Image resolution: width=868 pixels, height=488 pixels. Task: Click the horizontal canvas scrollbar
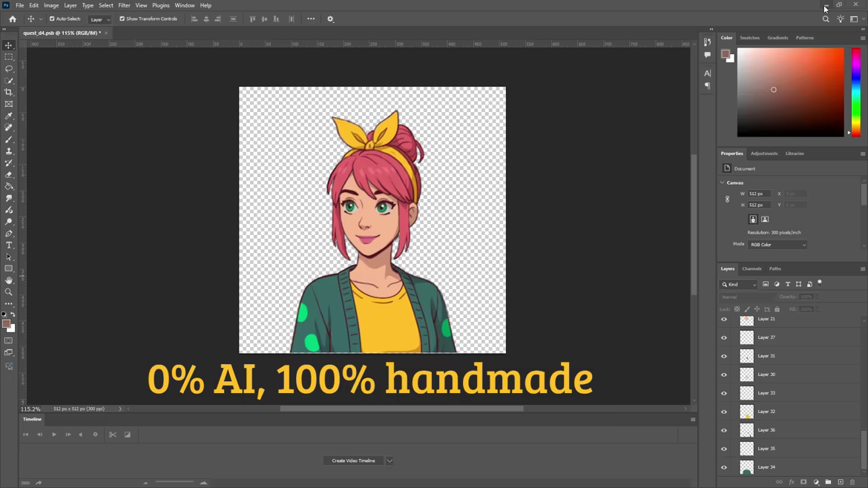(x=401, y=409)
